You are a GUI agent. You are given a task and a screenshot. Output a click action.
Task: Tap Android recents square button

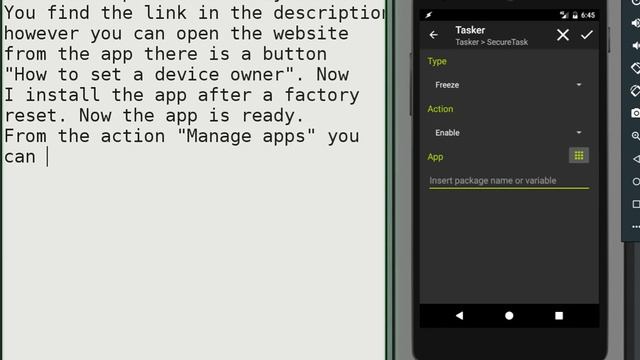559,316
